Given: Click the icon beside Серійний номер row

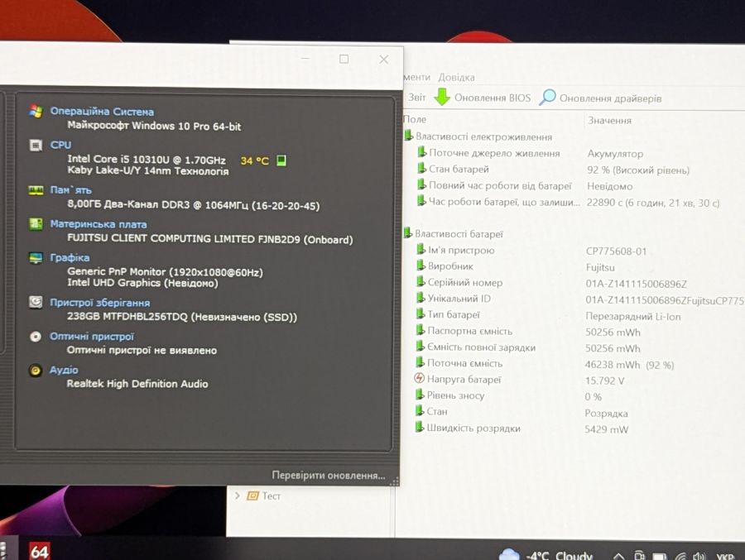Looking at the screenshot, I should (421, 282).
